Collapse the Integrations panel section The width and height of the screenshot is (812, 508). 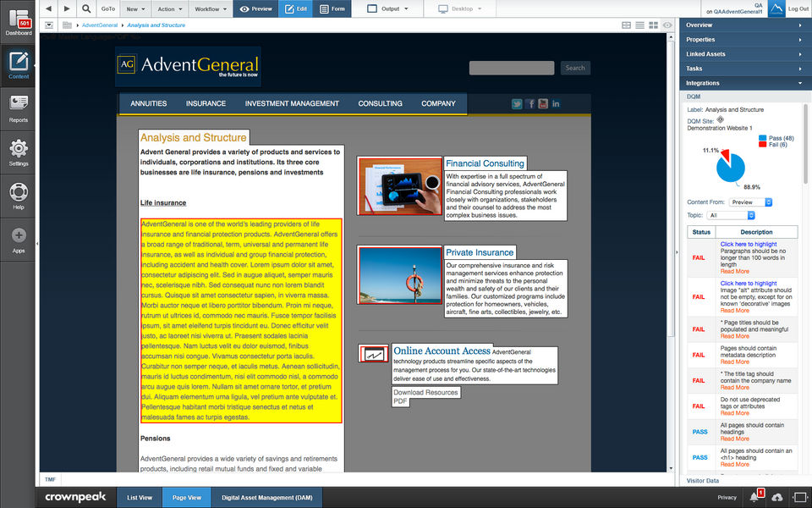point(745,83)
